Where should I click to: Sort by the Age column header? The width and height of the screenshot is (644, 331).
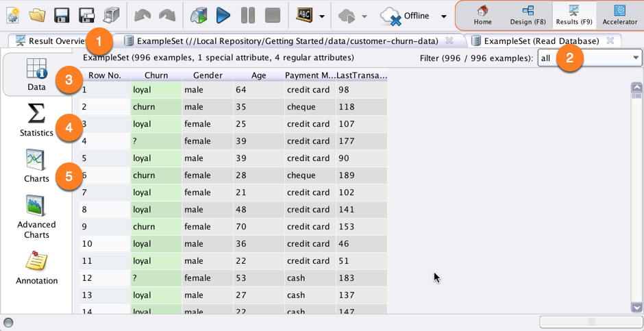point(259,75)
